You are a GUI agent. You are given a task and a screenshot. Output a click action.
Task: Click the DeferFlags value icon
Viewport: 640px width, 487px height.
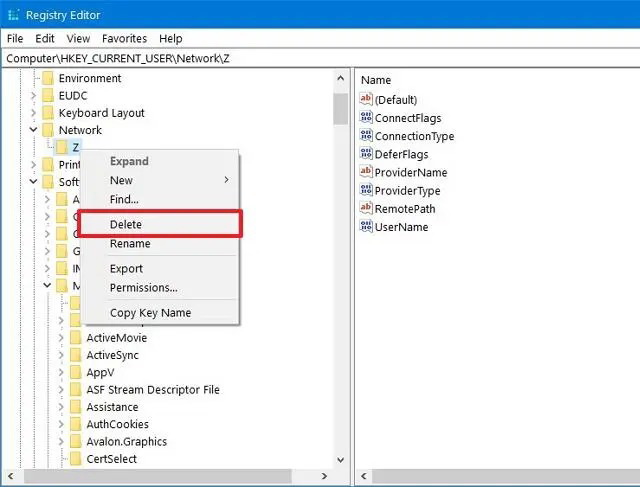[366, 153]
